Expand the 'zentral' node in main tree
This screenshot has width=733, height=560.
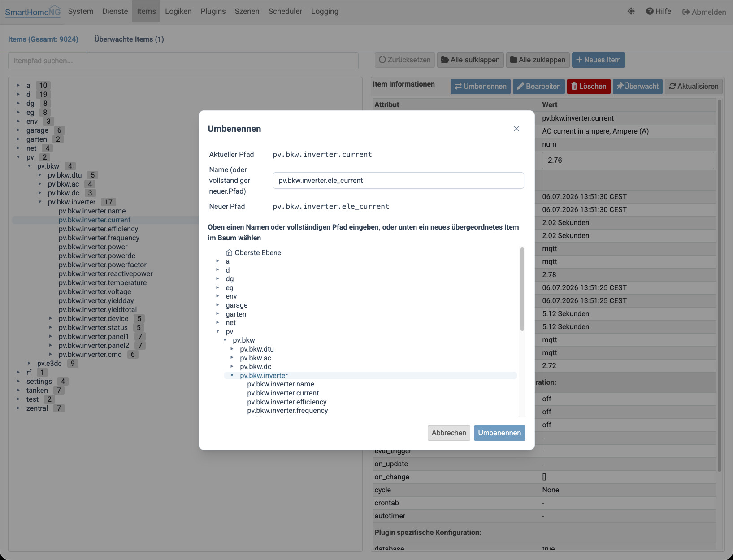[x=18, y=408]
